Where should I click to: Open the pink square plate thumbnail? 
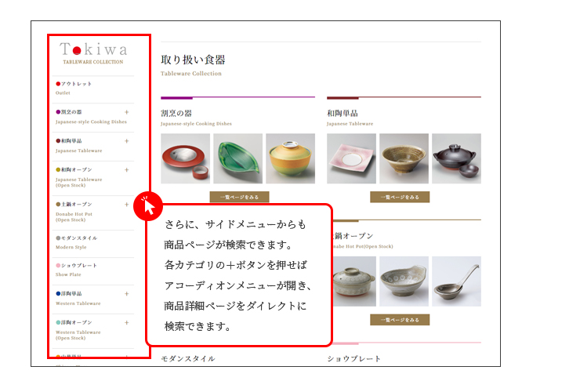351,158
